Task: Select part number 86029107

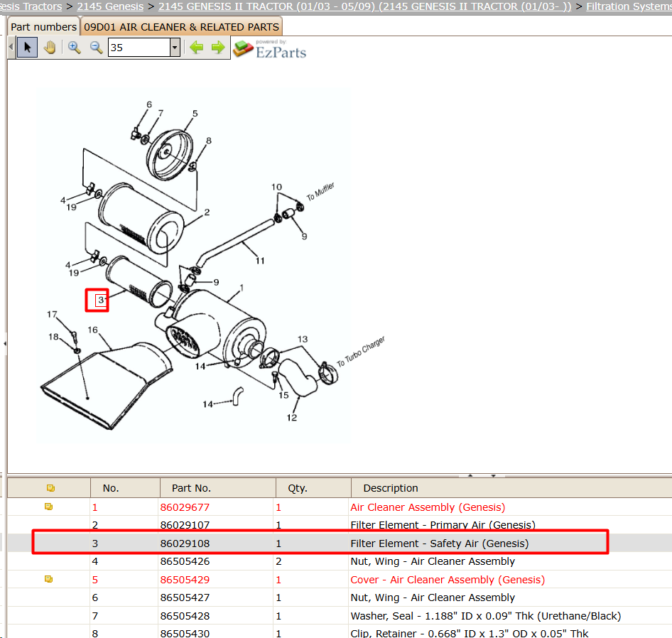Action: 185,525
